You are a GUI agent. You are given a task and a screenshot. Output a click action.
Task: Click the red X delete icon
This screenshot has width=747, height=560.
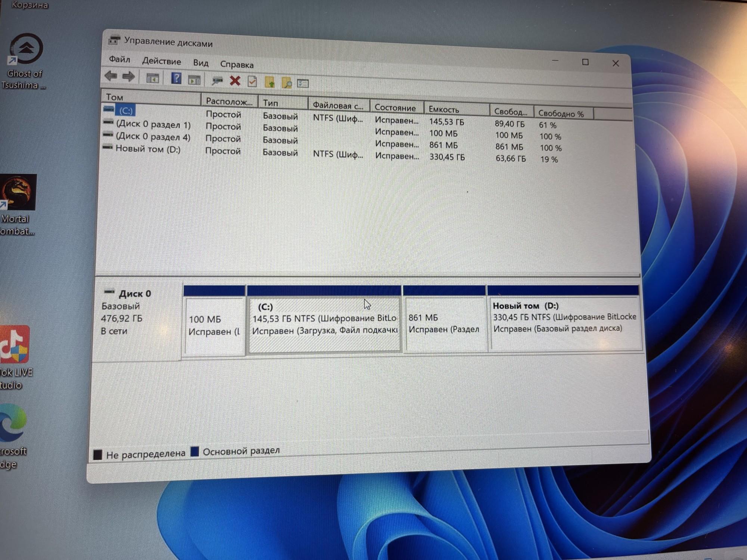coord(235,81)
